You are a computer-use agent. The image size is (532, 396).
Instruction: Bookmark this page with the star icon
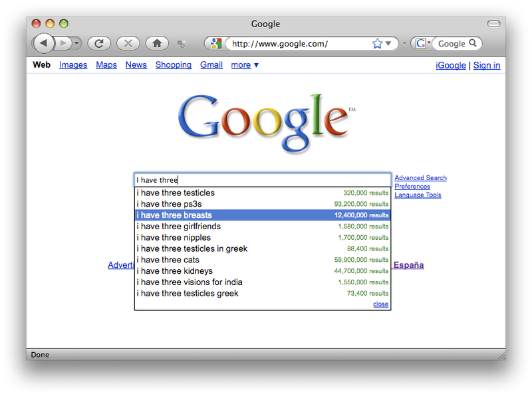click(377, 43)
